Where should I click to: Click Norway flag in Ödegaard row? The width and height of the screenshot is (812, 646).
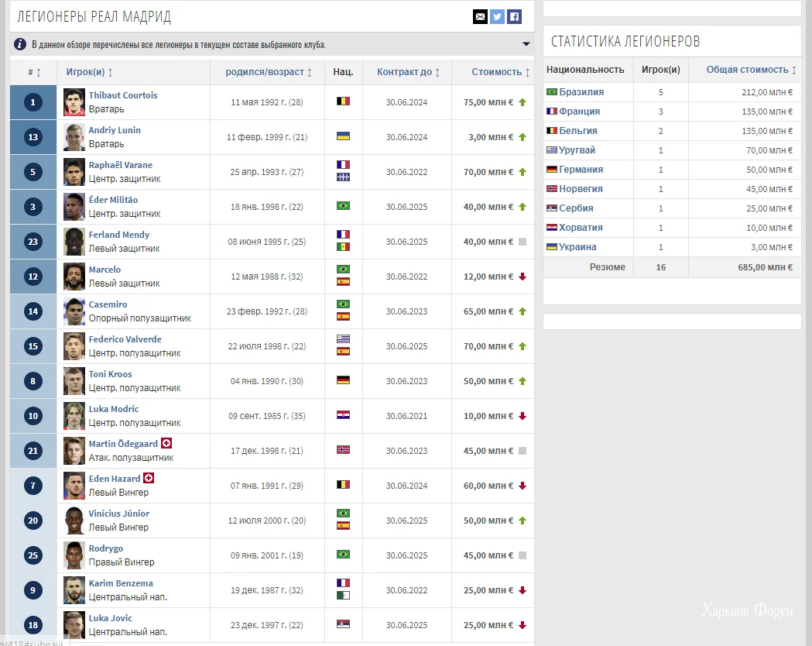point(343,450)
